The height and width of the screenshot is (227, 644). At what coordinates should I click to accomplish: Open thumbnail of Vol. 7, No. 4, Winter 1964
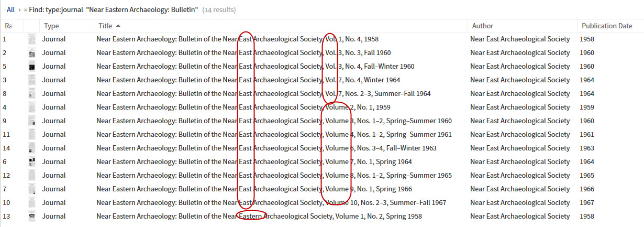tap(32, 80)
